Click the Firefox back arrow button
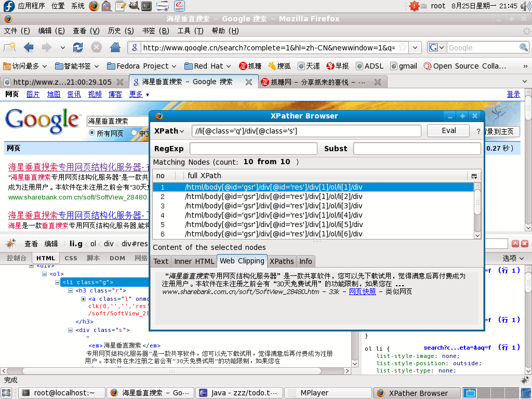The height and width of the screenshot is (399, 532). [x=29, y=47]
